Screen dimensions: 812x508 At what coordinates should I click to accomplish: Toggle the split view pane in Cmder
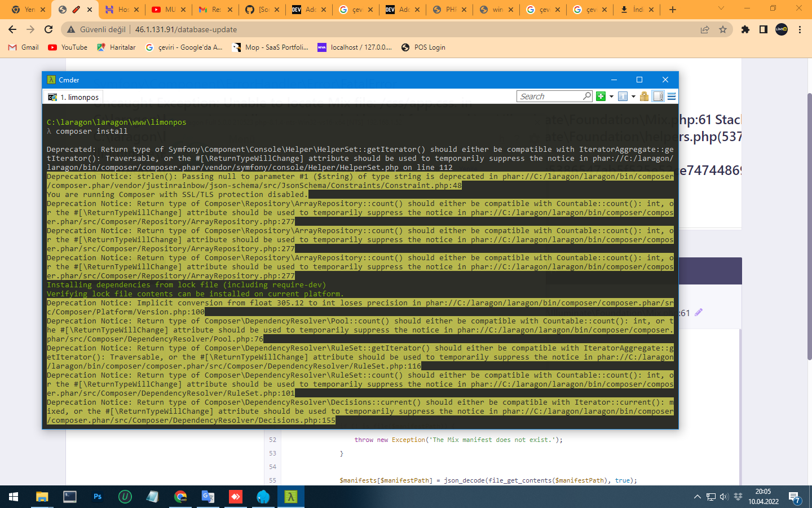pos(658,96)
